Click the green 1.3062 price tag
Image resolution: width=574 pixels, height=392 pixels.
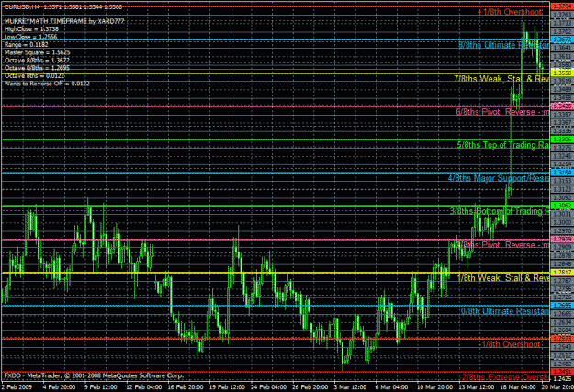tap(562, 206)
